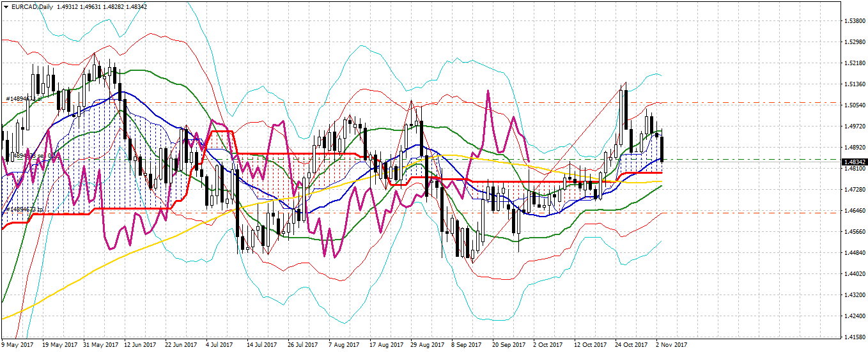Click the 7 Aug 2017 date label
Image resolution: width=868 pixels, height=352 pixels.
coord(344,345)
